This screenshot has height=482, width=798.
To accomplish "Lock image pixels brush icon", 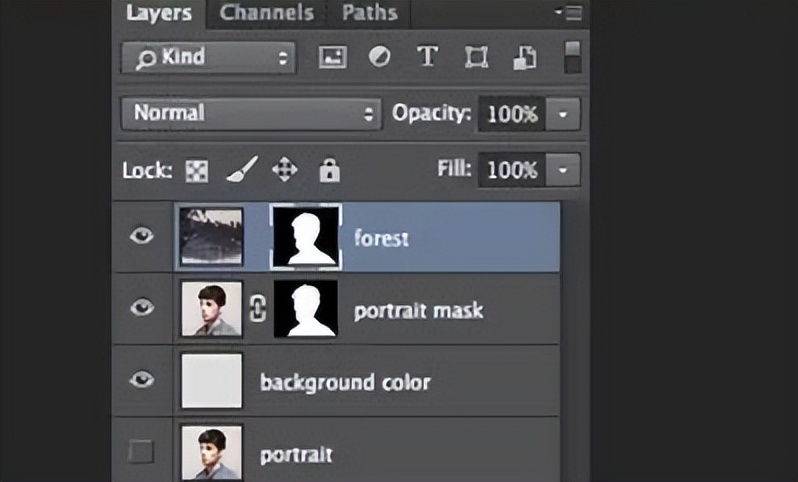I will (240, 171).
